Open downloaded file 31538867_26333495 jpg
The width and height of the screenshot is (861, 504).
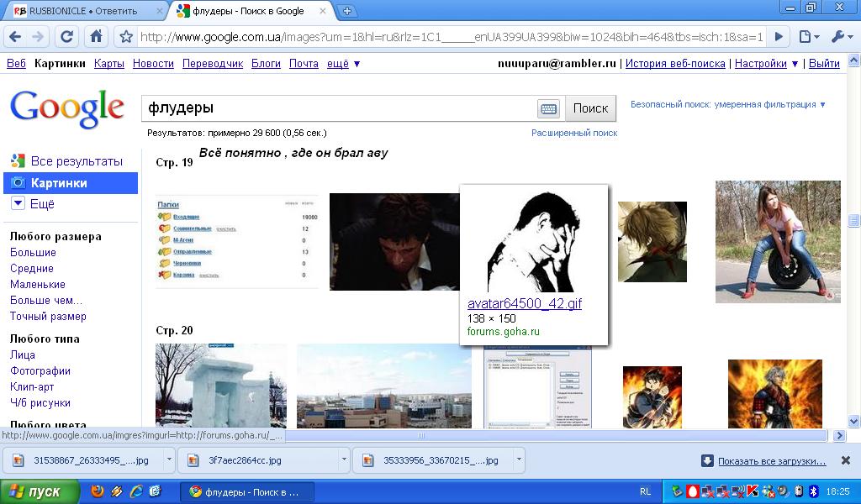82,460
